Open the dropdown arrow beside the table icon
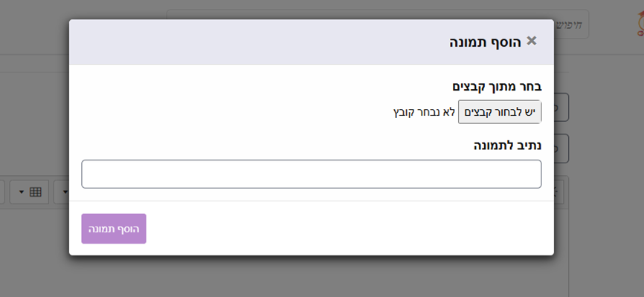Image resolution: width=644 pixels, height=297 pixels. point(22,192)
